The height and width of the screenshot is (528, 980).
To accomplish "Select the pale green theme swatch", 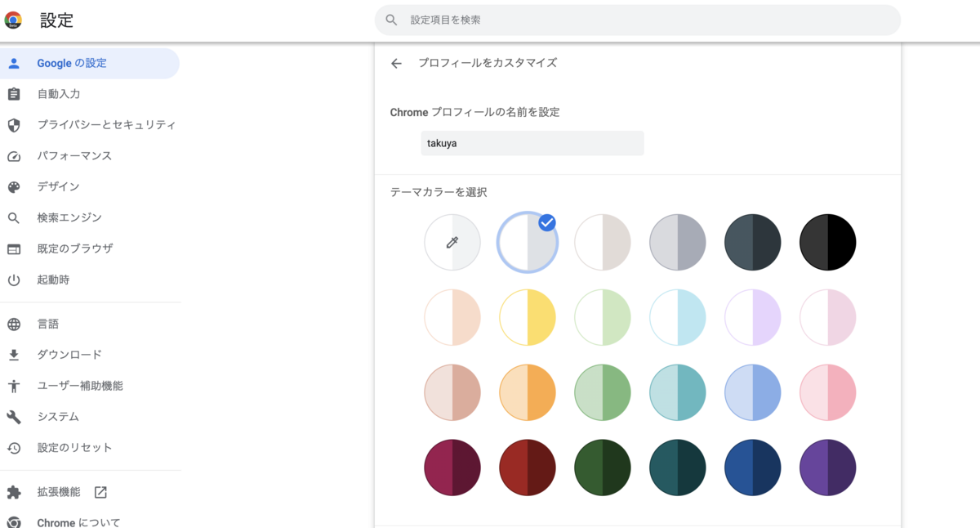I will coord(603,317).
